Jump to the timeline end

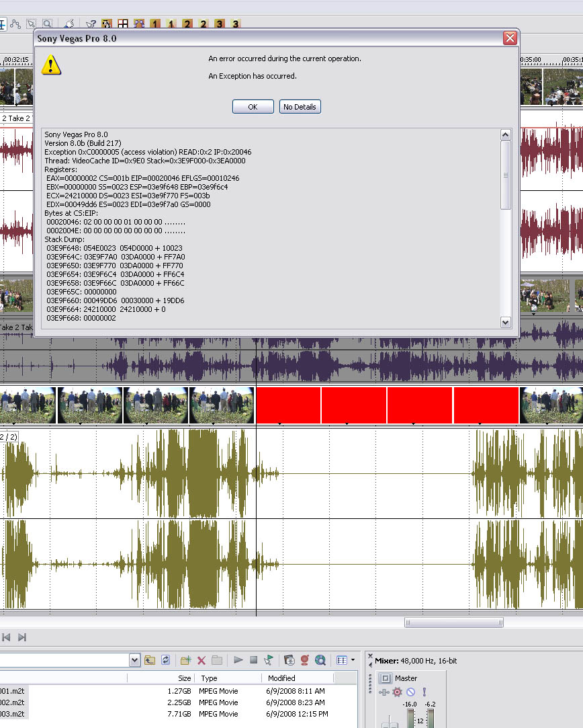(x=22, y=637)
